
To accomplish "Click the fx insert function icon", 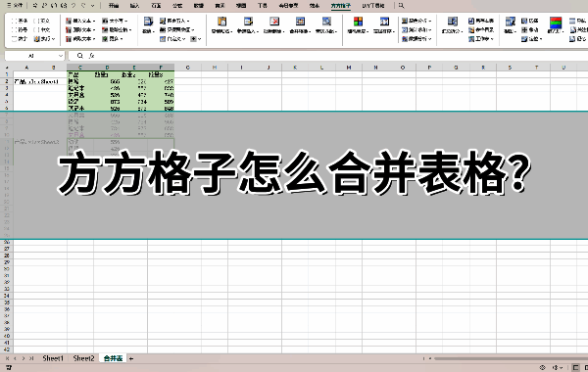I will [91, 56].
